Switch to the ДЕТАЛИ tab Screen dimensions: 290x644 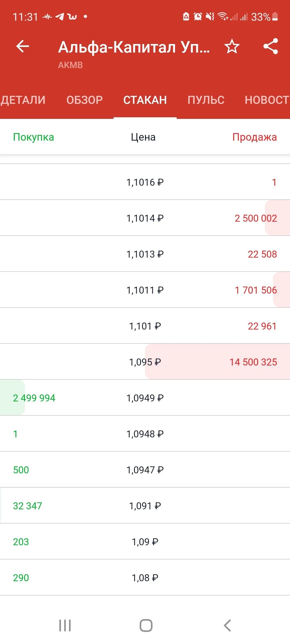point(23,100)
